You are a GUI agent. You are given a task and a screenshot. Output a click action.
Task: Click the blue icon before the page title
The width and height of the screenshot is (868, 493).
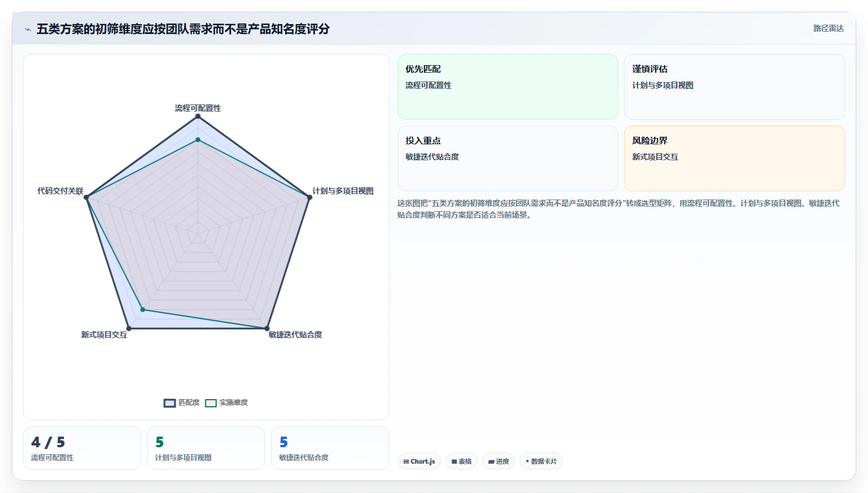28,29
